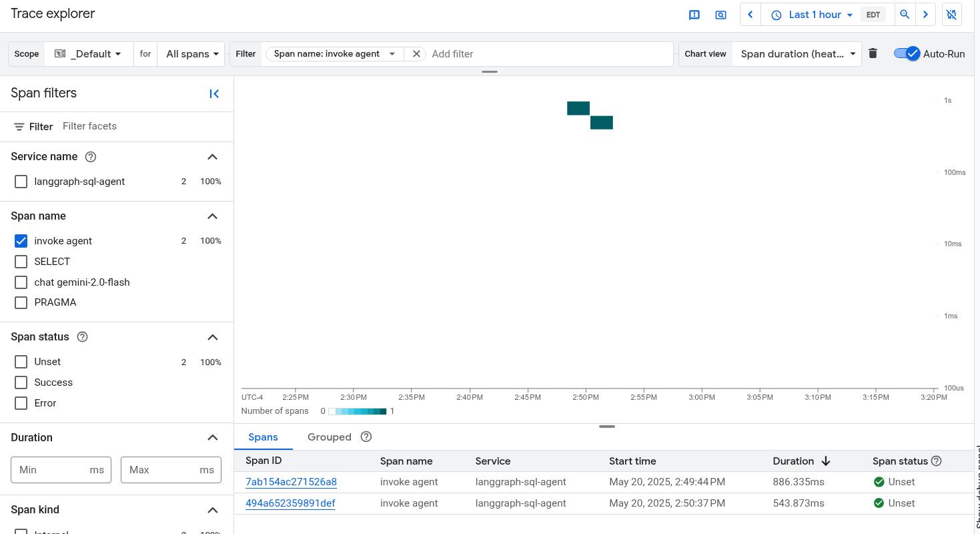Uncheck the invoke agent checkbox
980x534 pixels.
[x=21, y=241]
